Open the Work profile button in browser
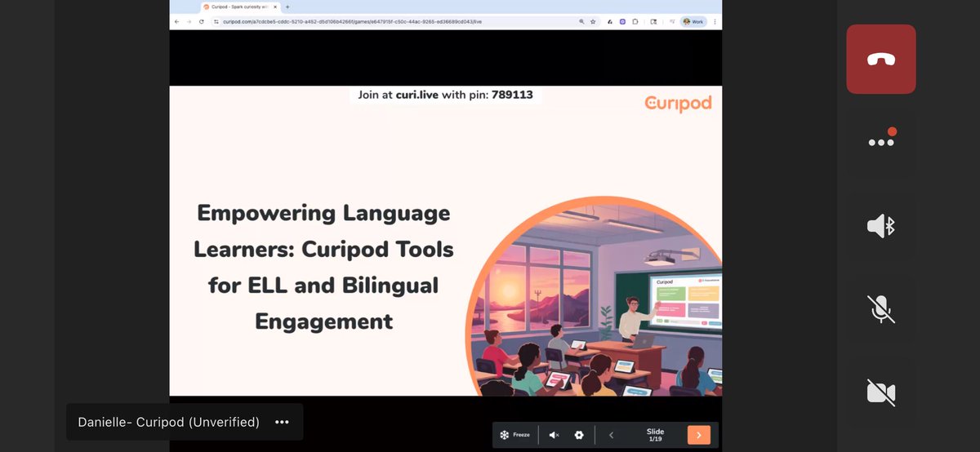Screen dimensions: 980x452 (x=693, y=21)
